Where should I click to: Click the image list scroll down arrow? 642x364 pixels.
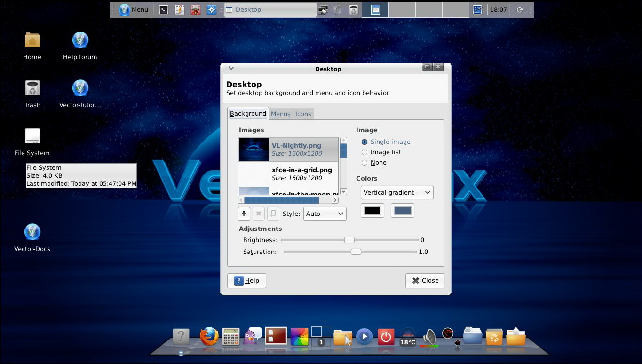[343, 191]
